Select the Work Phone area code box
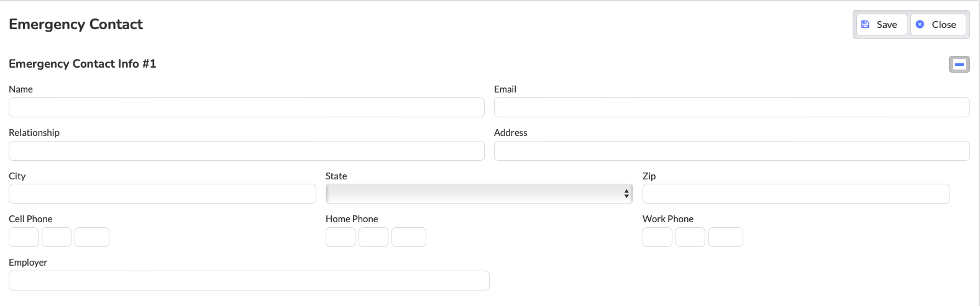Screen dimensions: 980x306 (657, 237)
